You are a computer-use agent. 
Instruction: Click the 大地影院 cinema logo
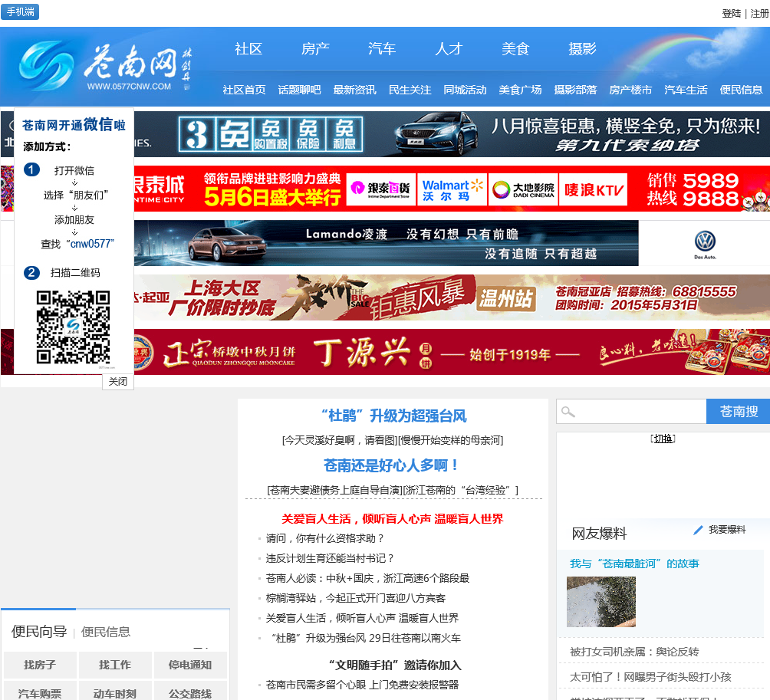coord(523,189)
